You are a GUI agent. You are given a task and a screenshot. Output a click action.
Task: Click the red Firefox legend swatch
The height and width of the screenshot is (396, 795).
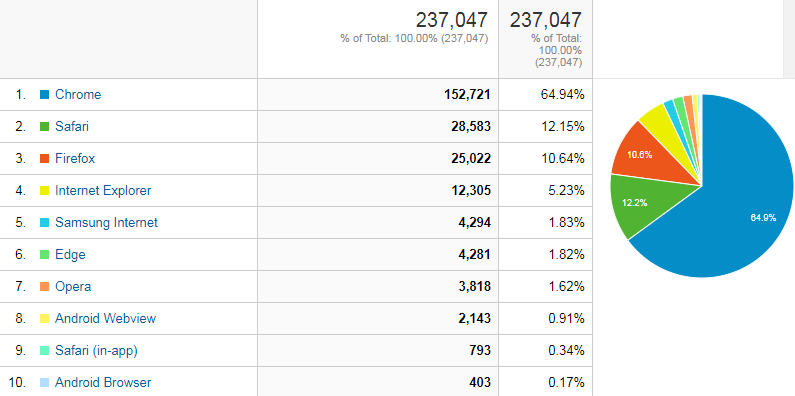click(x=45, y=158)
